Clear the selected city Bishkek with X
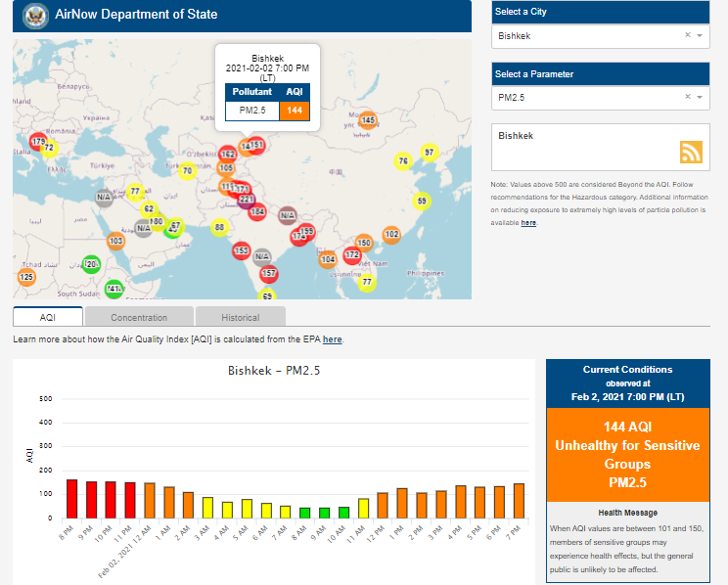 click(x=687, y=35)
